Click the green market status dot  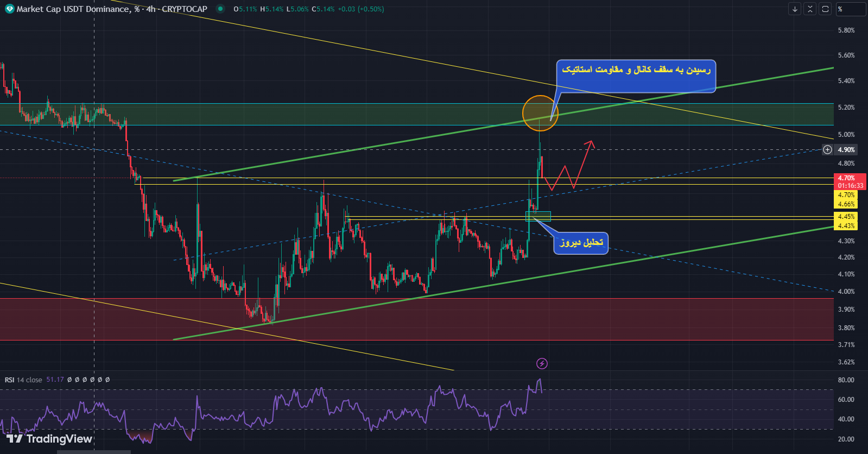pyautogui.click(x=220, y=9)
